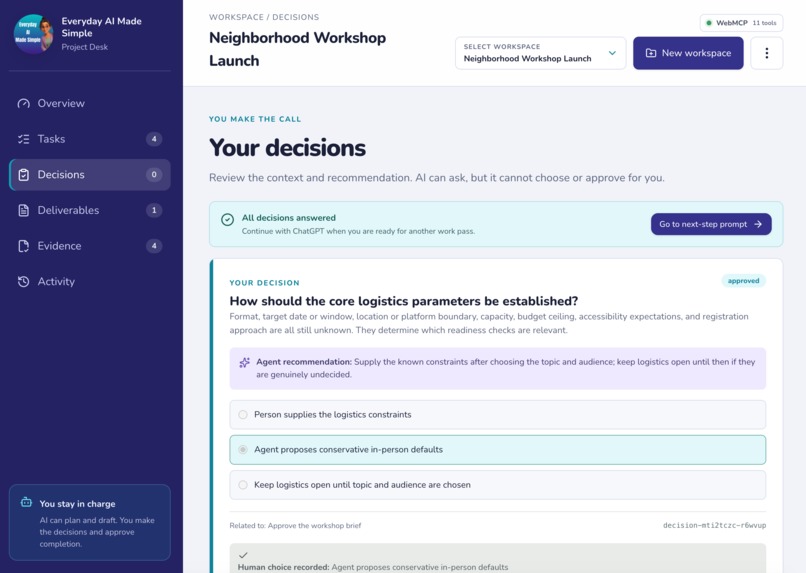
Task: Click the Deliverables document icon in sidebar
Action: coord(23,210)
